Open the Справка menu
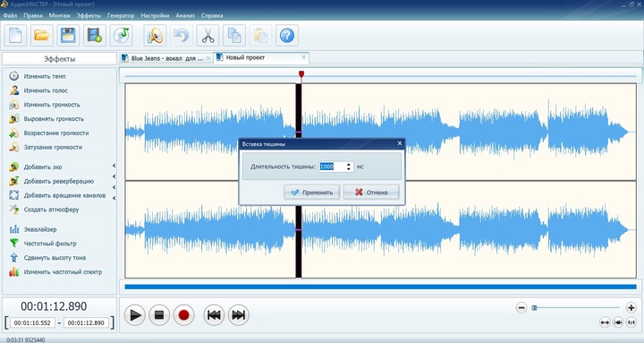This screenshot has height=343, width=644. 212,15
